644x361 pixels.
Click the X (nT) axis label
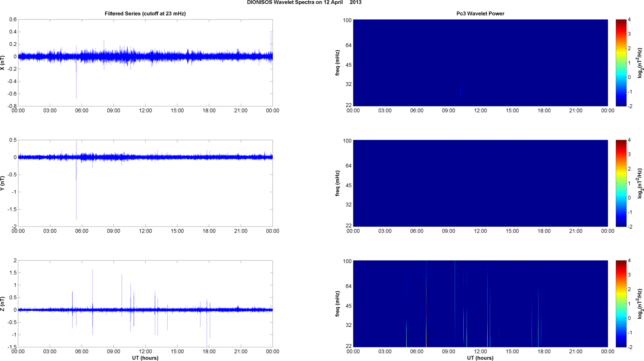click(3, 63)
